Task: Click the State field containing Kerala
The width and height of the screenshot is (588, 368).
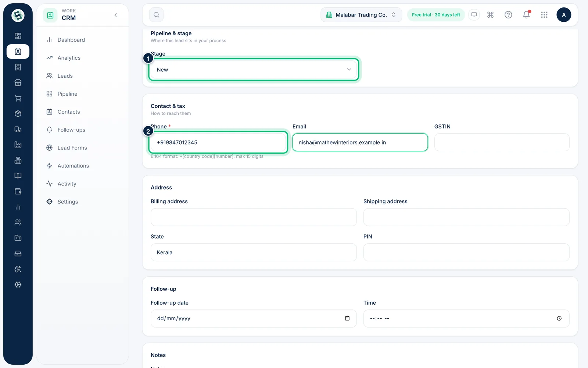Action: (254, 252)
